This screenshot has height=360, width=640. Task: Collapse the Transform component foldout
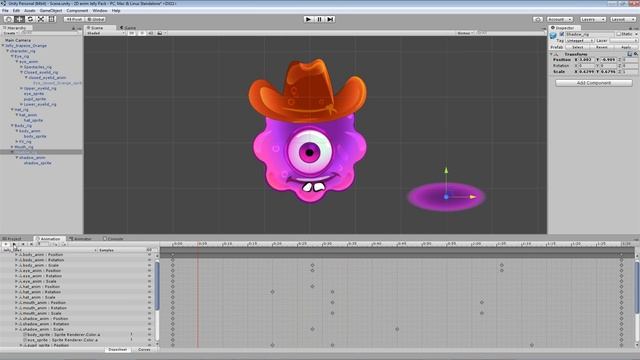[x=551, y=54]
